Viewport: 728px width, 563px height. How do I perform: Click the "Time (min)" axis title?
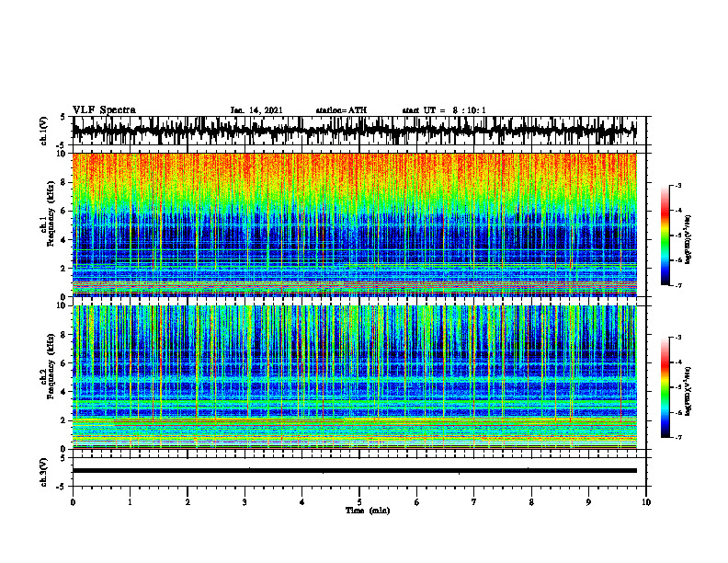tap(368, 511)
